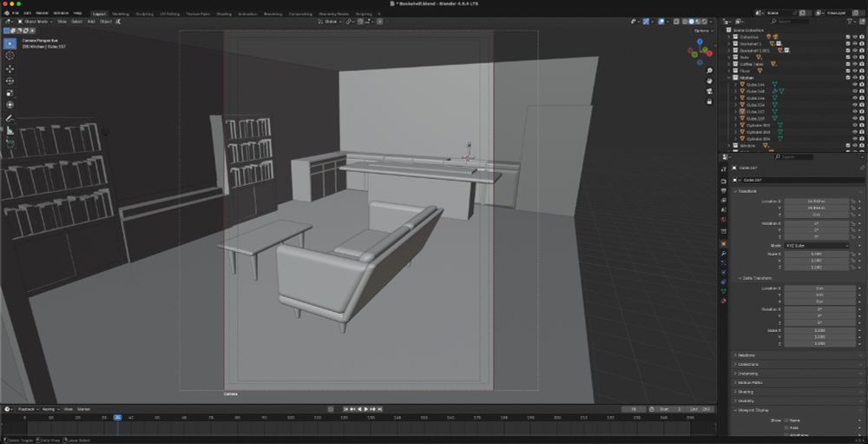The width and height of the screenshot is (868, 444).
Task: Switch to the Animation workspace tab
Action: point(247,13)
